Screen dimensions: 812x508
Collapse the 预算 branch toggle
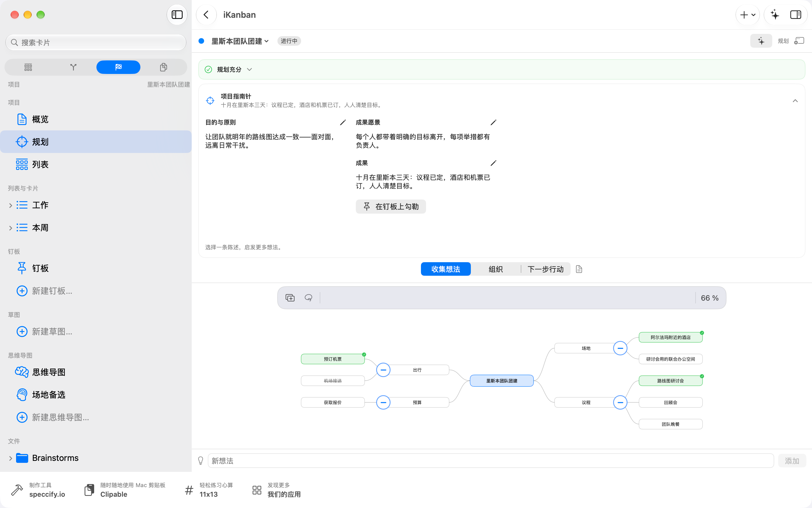click(383, 402)
